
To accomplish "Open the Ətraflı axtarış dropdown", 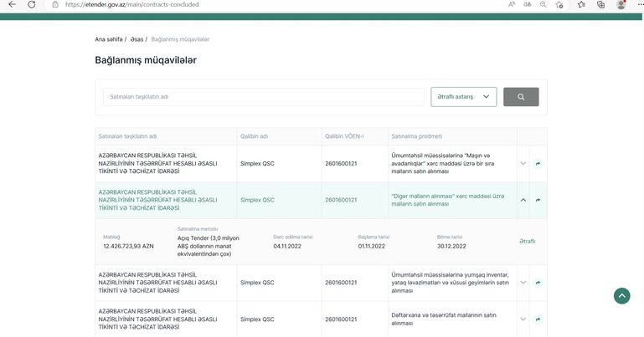I will (x=464, y=97).
